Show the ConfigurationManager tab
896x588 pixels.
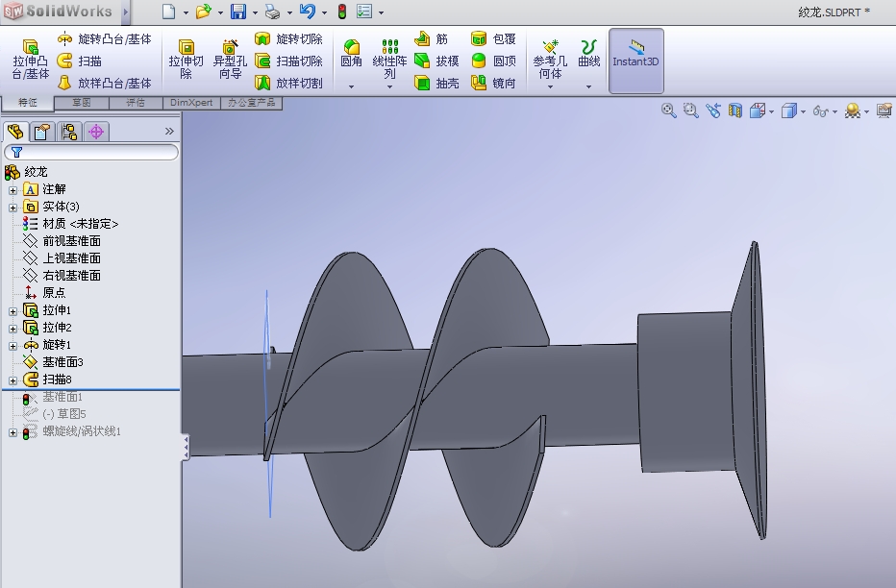pyautogui.click(x=69, y=132)
